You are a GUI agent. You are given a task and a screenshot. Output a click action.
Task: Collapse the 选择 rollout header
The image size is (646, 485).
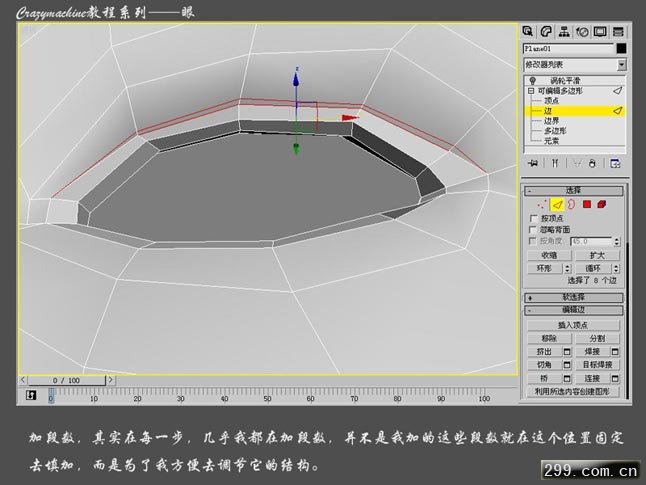click(x=573, y=190)
